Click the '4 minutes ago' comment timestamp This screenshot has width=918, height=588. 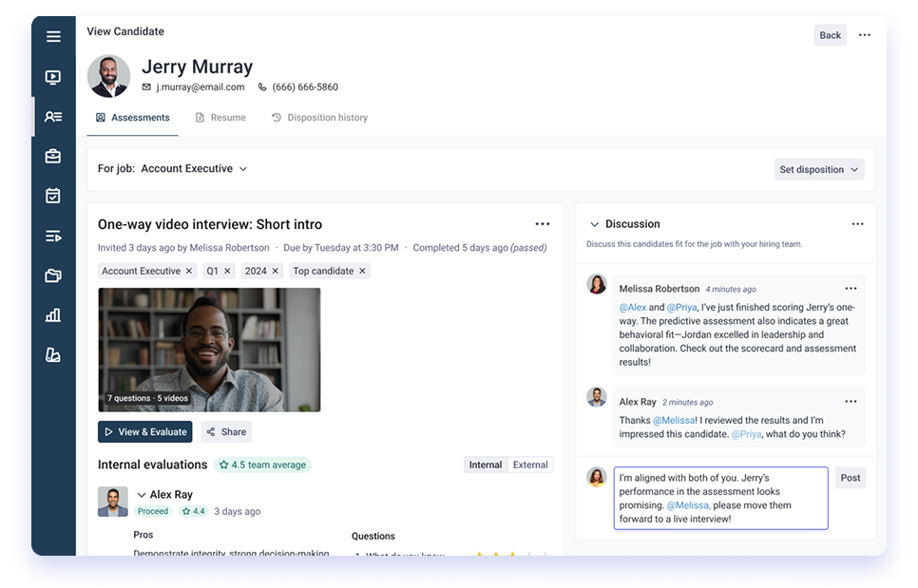click(x=731, y=289)
